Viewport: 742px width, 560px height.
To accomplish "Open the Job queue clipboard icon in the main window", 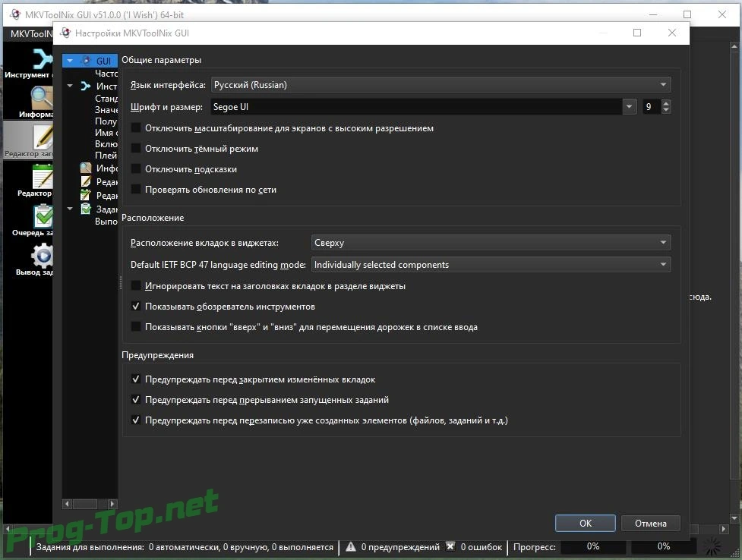I will (x=43, y=216).
